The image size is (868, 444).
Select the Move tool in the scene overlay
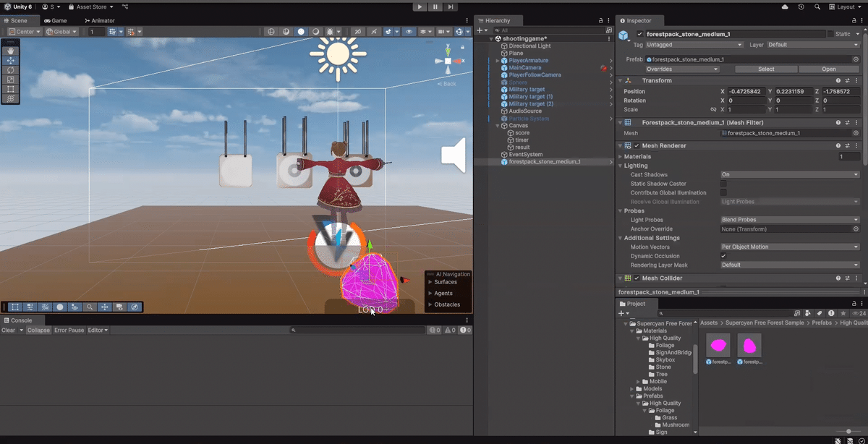pos(10,61)
